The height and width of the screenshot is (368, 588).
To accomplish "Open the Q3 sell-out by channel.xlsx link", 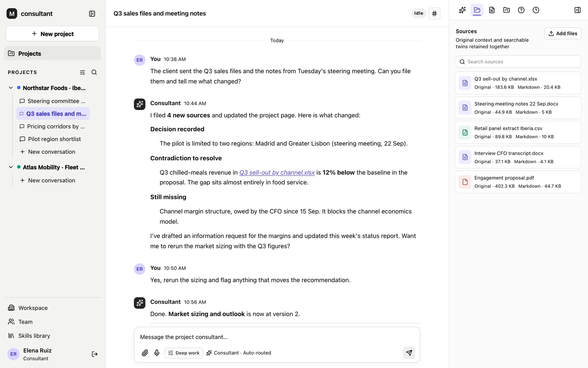I will pos(277,173).
